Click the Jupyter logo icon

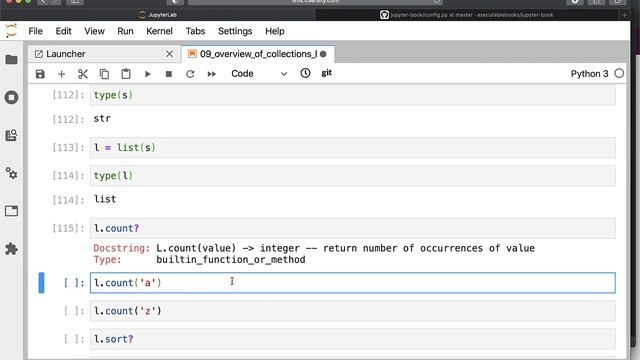click(11, 31)
